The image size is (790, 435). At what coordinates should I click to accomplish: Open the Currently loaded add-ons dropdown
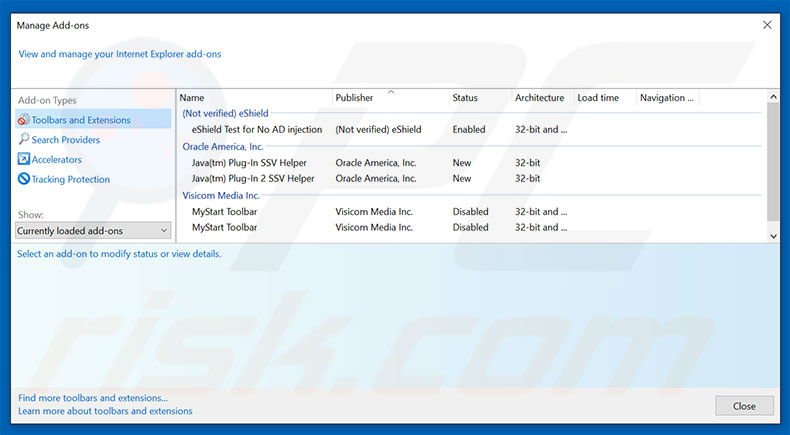[93, 231]
